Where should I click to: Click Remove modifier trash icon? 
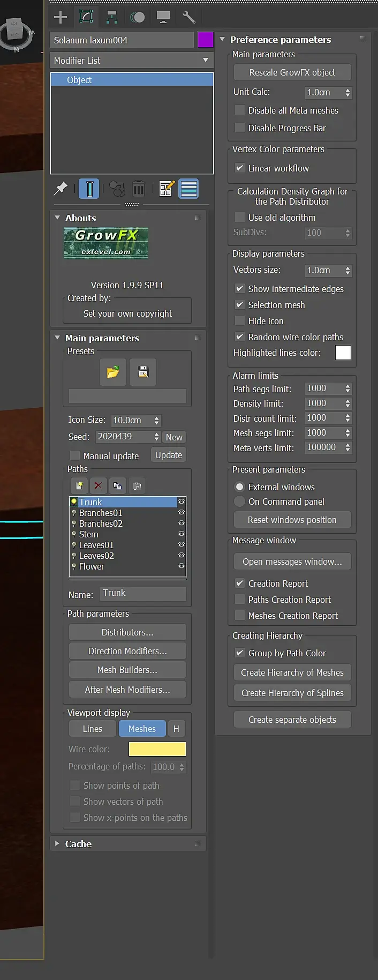[x=139, y=189]
